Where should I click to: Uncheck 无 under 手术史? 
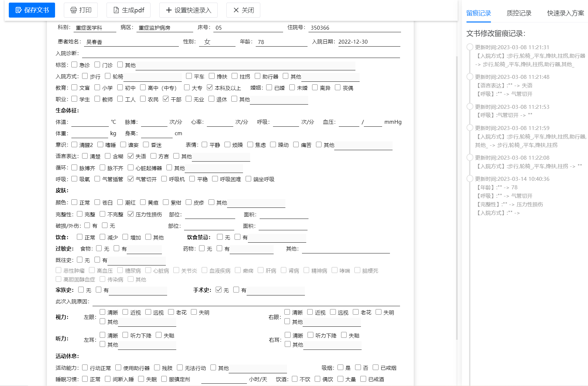(219, 290)
